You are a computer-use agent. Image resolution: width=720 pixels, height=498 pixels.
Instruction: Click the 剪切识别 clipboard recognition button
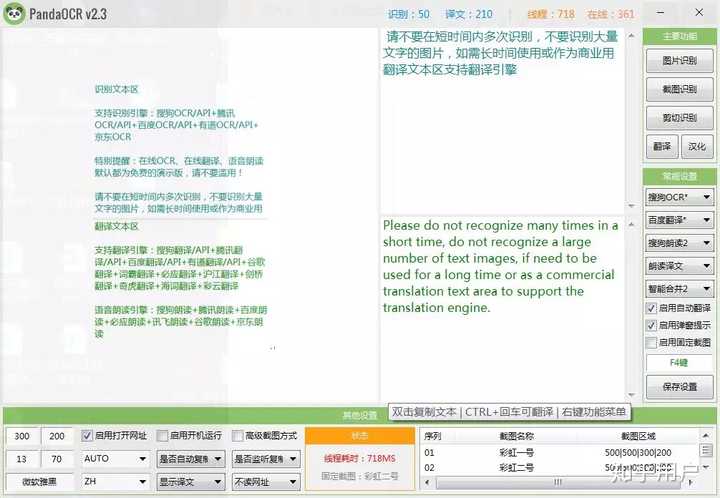680,118
